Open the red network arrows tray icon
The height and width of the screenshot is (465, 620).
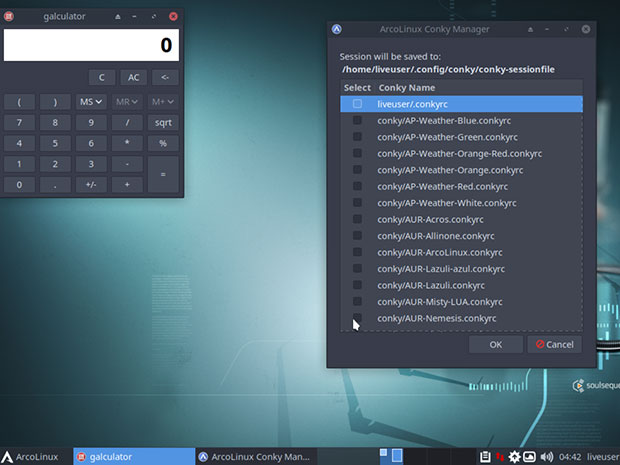(500, 457)
